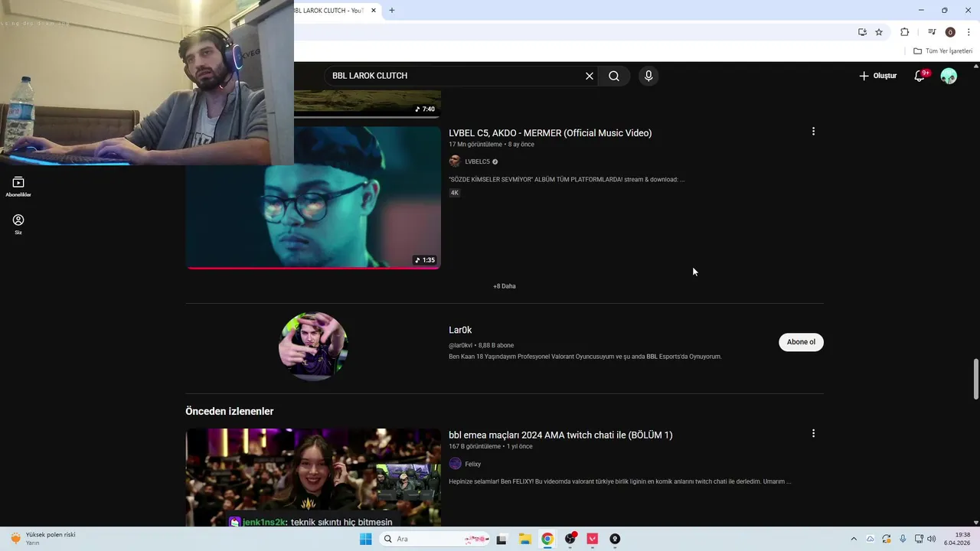Open microphone tray icon
Viewport: 980px width, 551px height.
(903, 539)
